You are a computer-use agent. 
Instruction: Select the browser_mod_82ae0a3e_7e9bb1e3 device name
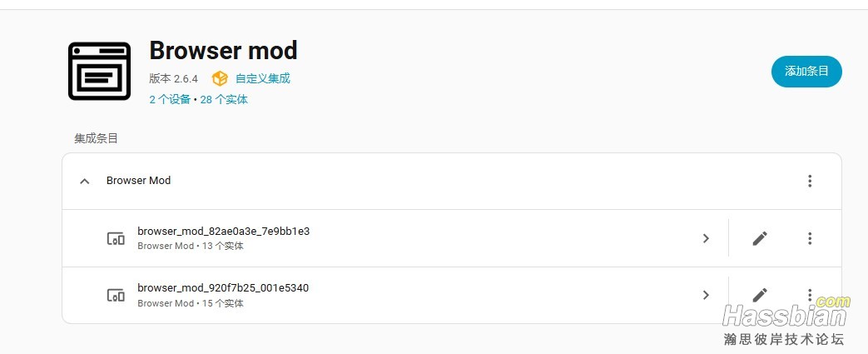tap(223, 231)
